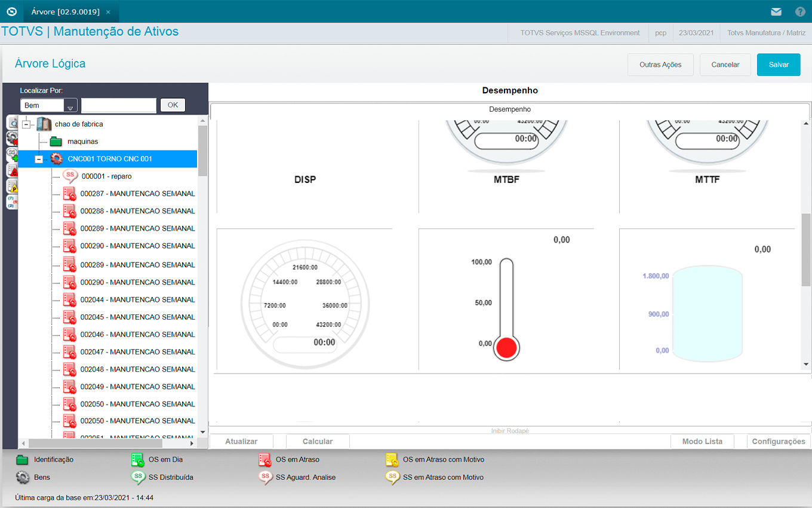Click the Calcular button
The width and height of the screenshot is (812, 508).
click(x=318, y=442)
